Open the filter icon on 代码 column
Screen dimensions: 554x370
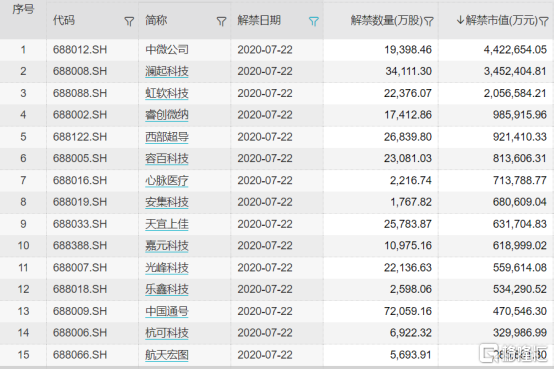tap(129, 22)
